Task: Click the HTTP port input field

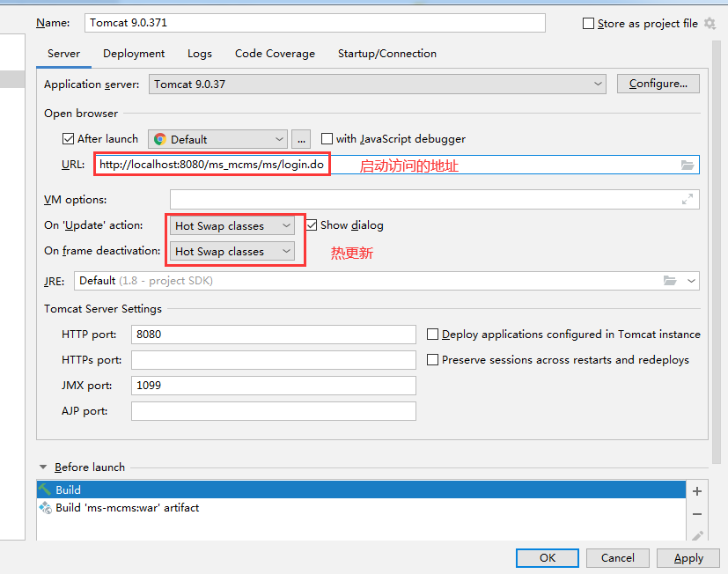Action: (x=273, y=335)
